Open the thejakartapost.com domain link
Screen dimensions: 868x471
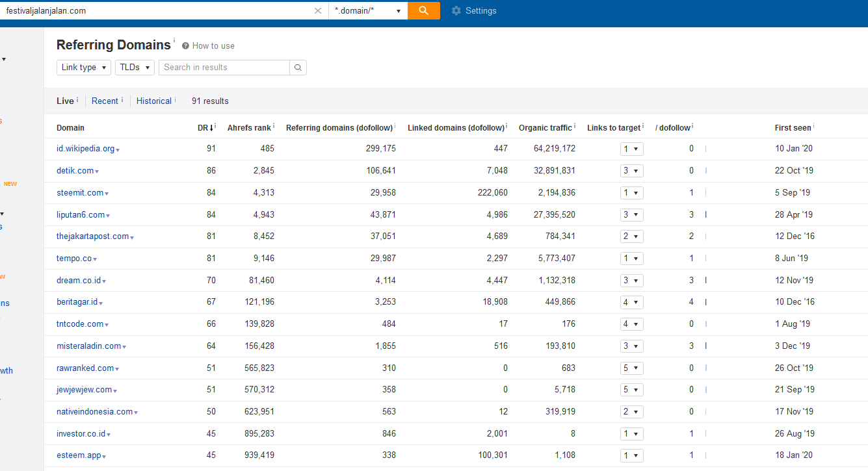[92, 236]
